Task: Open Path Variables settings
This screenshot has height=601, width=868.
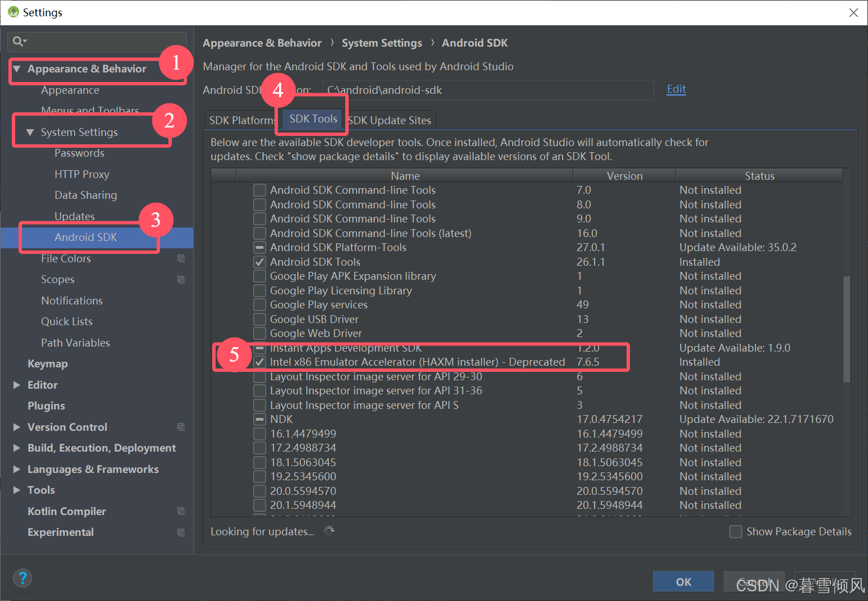Action: [x=75, y=343]
